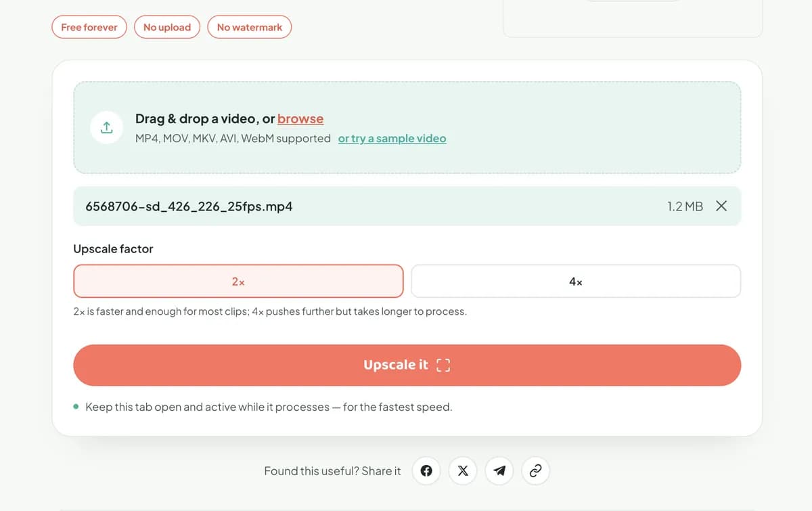Click the No watermark badge
The width and height of the screenshot is (812, 511).
coord(250,27)
